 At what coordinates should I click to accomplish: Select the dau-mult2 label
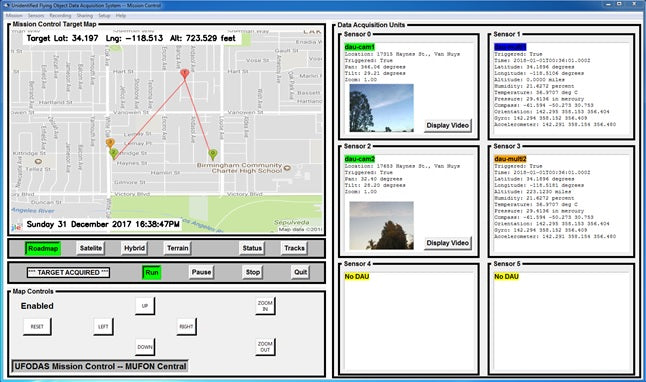(510, 159)
